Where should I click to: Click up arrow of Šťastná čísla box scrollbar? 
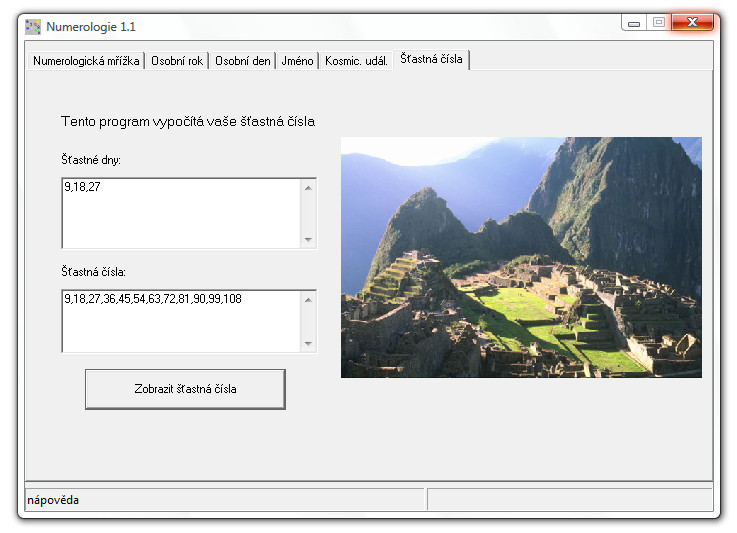click(x=308, y=300)
